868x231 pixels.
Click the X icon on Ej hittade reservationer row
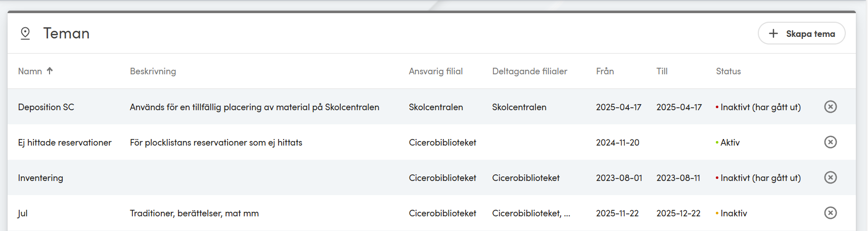[830, 142]
